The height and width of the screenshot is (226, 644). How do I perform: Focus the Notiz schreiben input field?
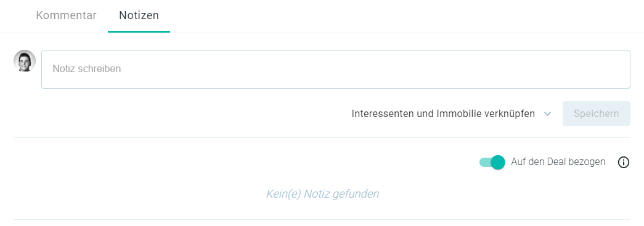point(335,69)
